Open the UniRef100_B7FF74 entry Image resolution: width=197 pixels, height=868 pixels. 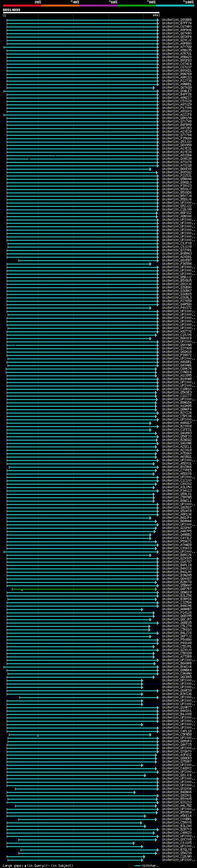point(177,23)
